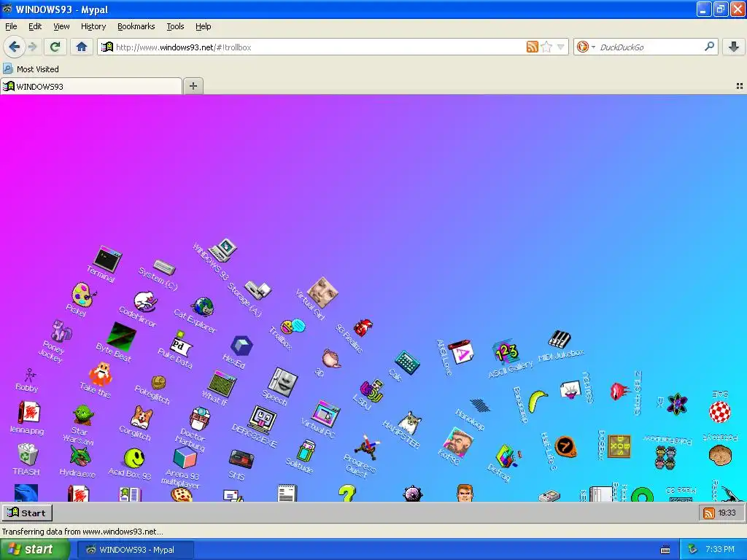Click the Windows 93 Start button
Screen dimensions: 747x560
[x=27, y=513]
